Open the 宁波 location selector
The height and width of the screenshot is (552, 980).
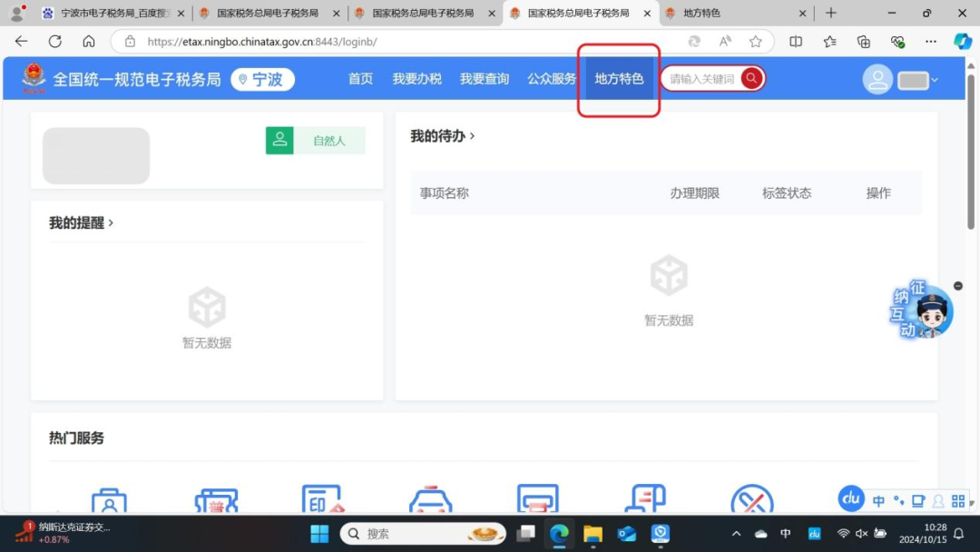(x=262, y=80)
